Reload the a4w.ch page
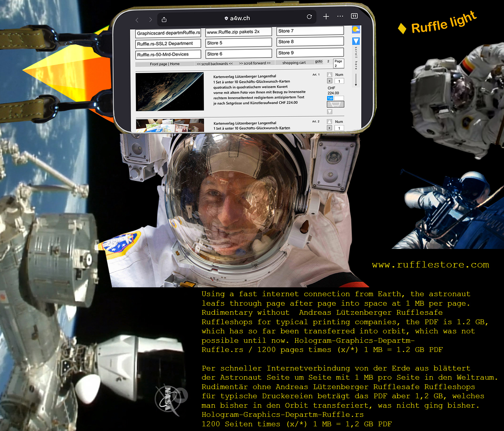 click(x=309, y=17)
